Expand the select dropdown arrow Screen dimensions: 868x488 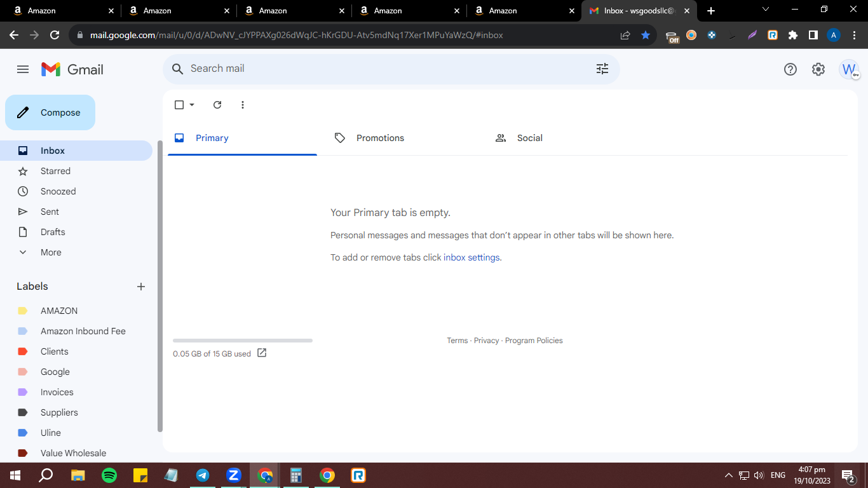(x=192, y=105)
